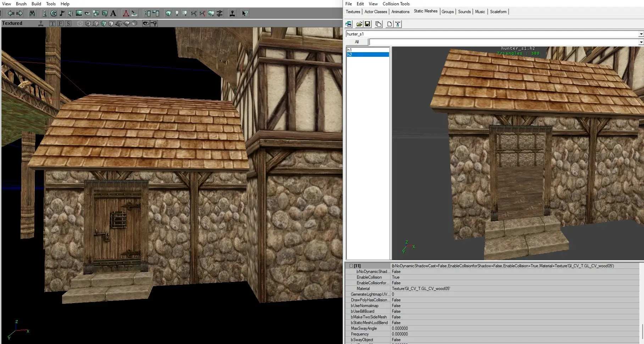Dock browser window icon in Static Meshes toolbar
Image resolution: width=644 pixels, height=344 pixels.
(x=349, y=24)
